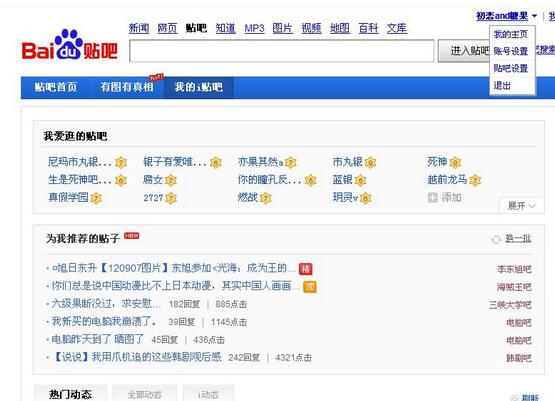Click the level badge beside 越前龙马
555x401 pixels.
(475, 181)
